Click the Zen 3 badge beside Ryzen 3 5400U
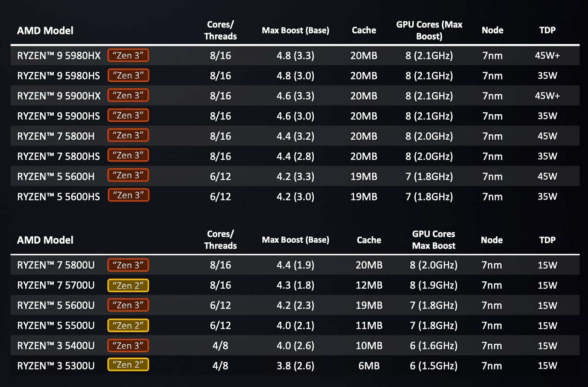This screenshot has height=387, width=588. (128, 346)
